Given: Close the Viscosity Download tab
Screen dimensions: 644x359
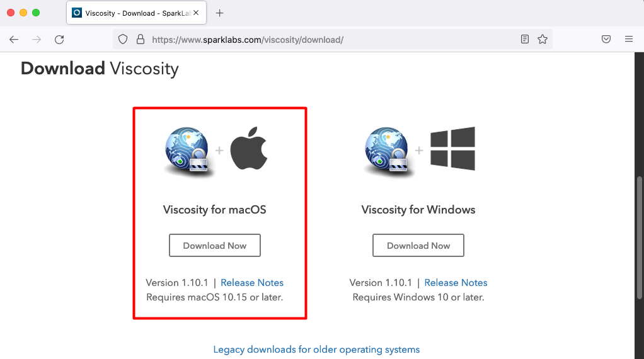Looking at the screenshot, I should 197,13.
